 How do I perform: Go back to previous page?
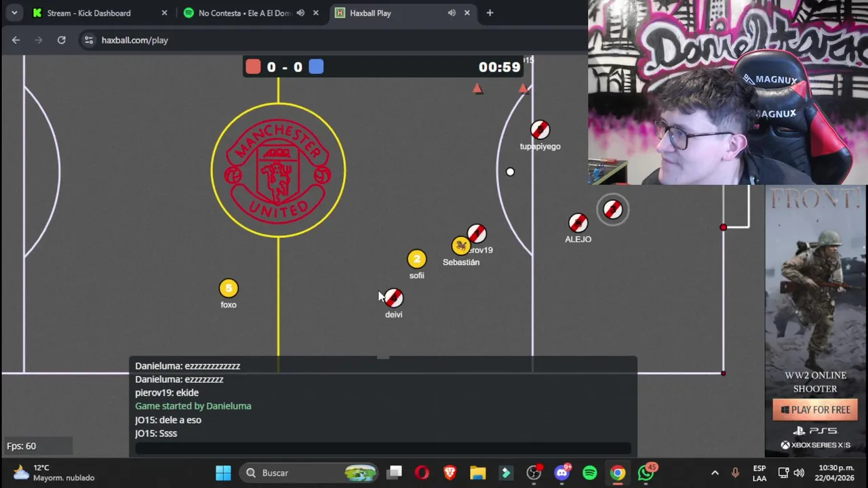pos(16,40)
